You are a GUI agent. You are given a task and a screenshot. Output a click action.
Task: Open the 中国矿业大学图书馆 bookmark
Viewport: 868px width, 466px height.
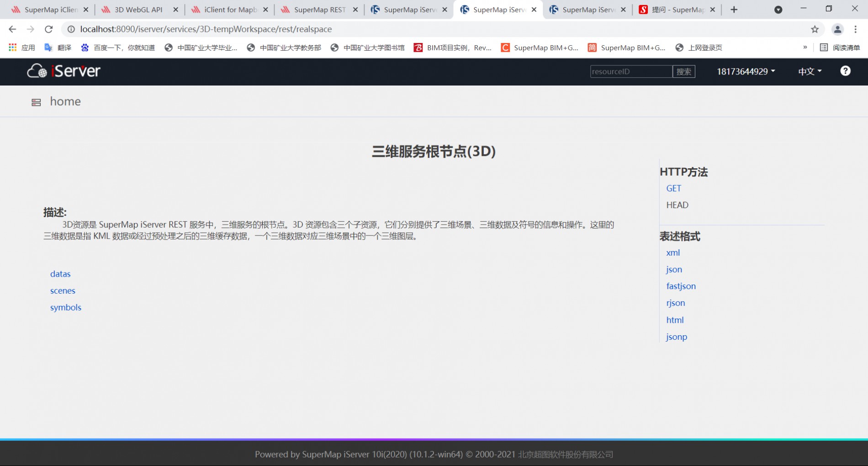367,48
